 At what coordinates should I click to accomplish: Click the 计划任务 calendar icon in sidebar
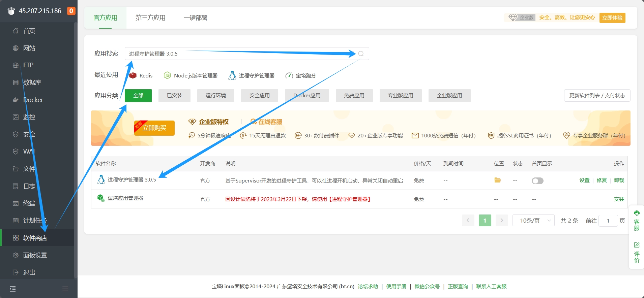(16, 221)
